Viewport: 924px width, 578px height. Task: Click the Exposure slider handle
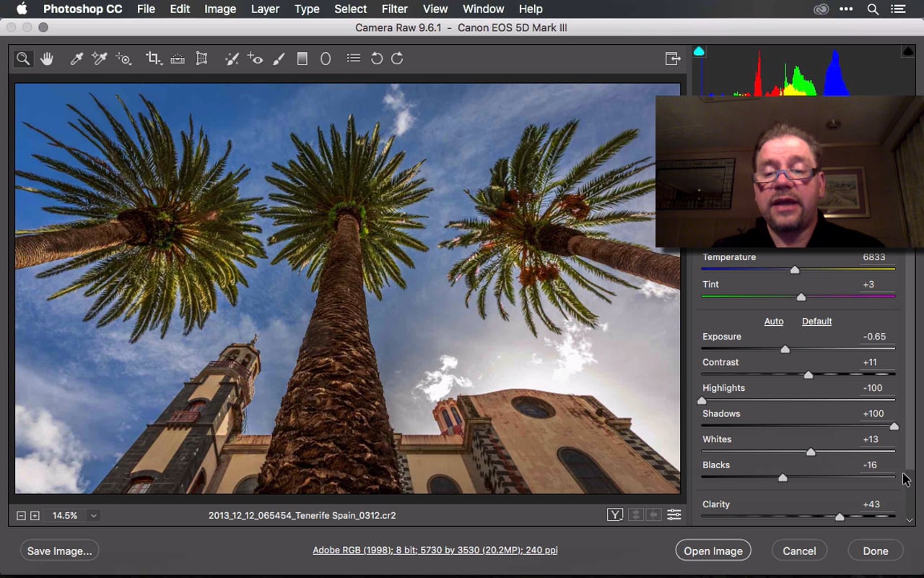[x=785, y=349]
